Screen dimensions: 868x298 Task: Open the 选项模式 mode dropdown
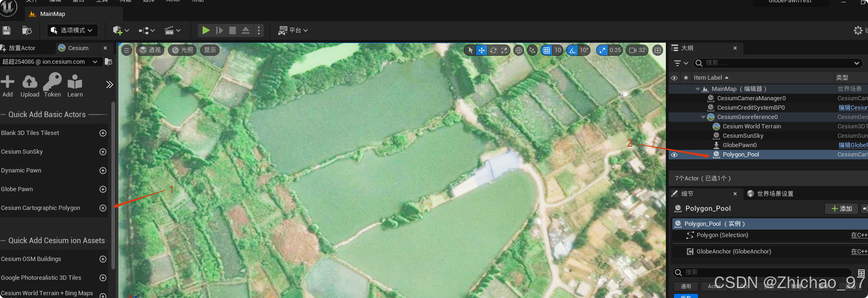(73, 30)
